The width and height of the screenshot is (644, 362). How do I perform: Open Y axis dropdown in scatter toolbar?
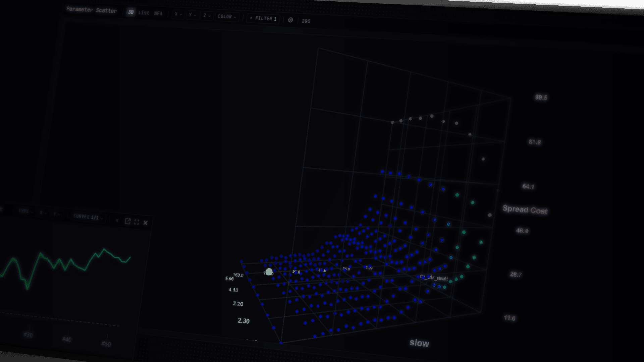(192, 15)
